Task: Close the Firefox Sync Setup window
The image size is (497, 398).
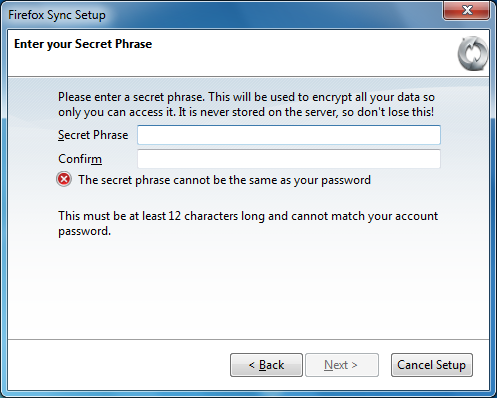Action: pos(466,10)
